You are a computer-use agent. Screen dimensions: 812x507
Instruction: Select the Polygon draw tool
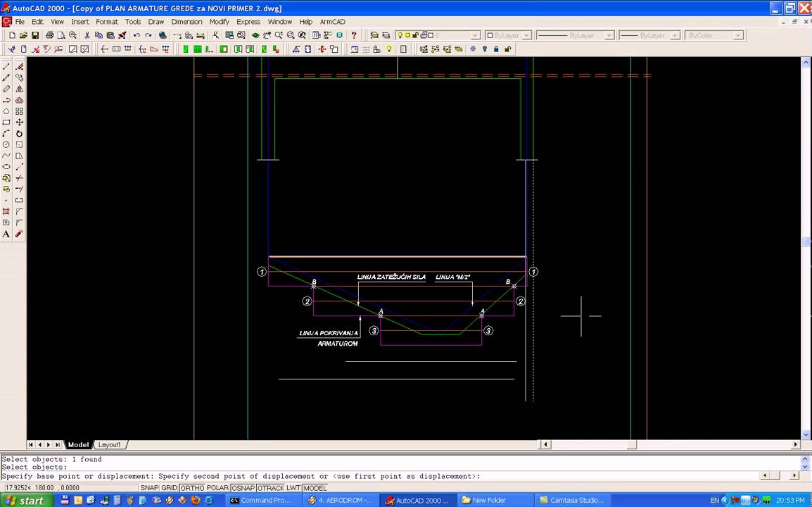coord(6,111)
